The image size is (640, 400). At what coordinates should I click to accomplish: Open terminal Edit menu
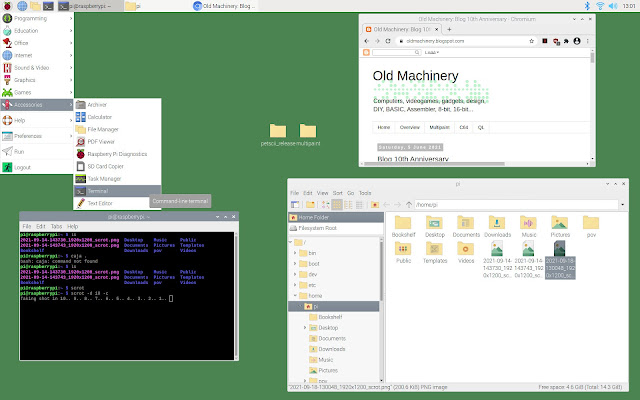[x=41, y=226]
